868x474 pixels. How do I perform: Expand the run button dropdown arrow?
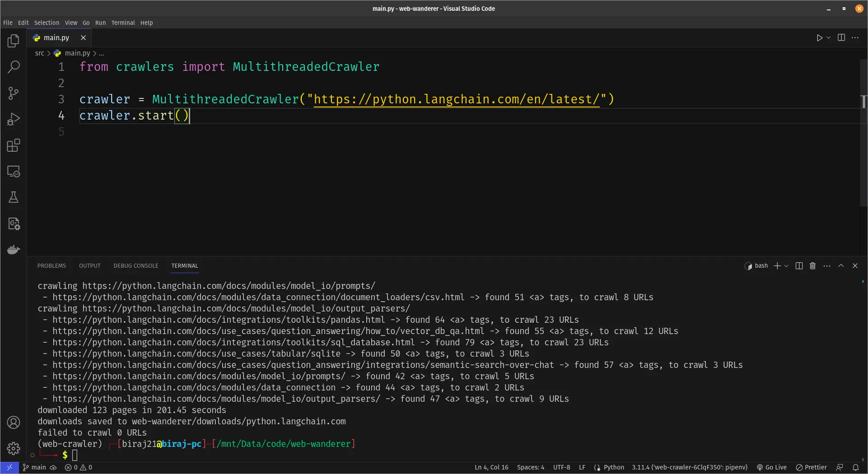pos(829,38)
